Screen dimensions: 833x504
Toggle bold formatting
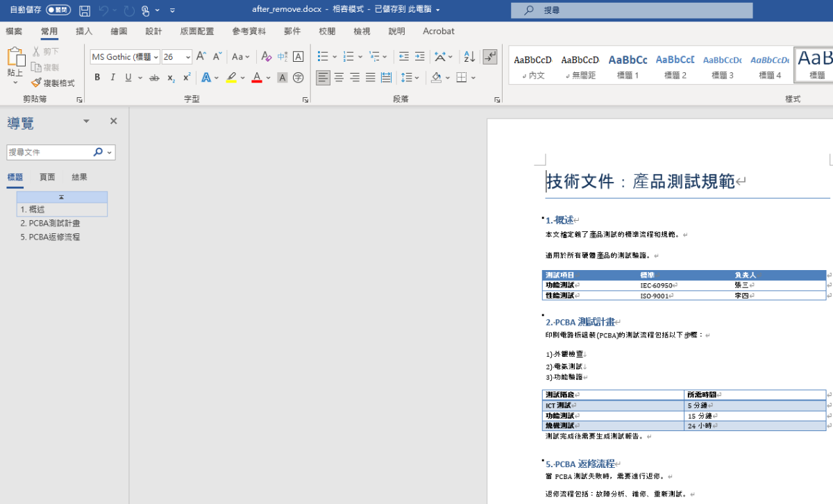(x=97, y=78)
